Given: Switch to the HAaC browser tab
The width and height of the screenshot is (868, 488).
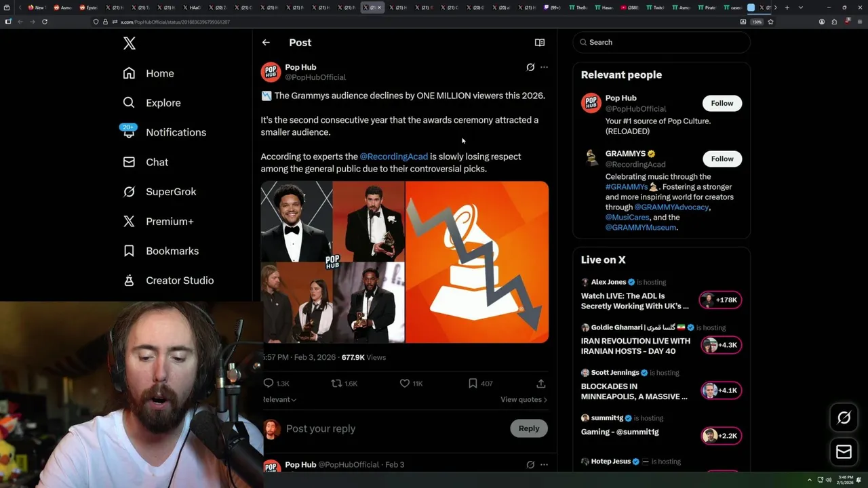Looking at the screenshot, I should [x=192, y=7].
